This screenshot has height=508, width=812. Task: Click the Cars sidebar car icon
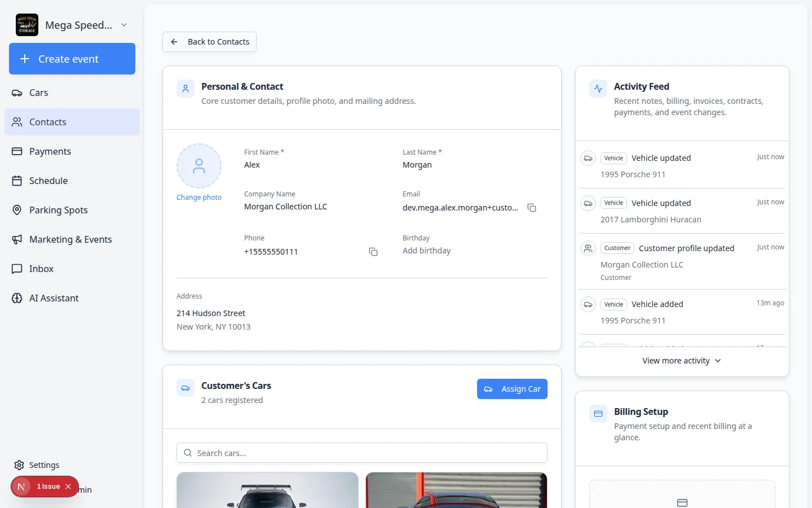coord(17,93)
